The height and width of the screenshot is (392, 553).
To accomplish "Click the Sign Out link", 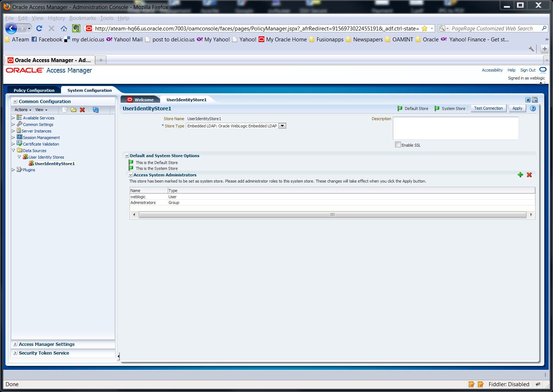I will click(x=528, y=70).
